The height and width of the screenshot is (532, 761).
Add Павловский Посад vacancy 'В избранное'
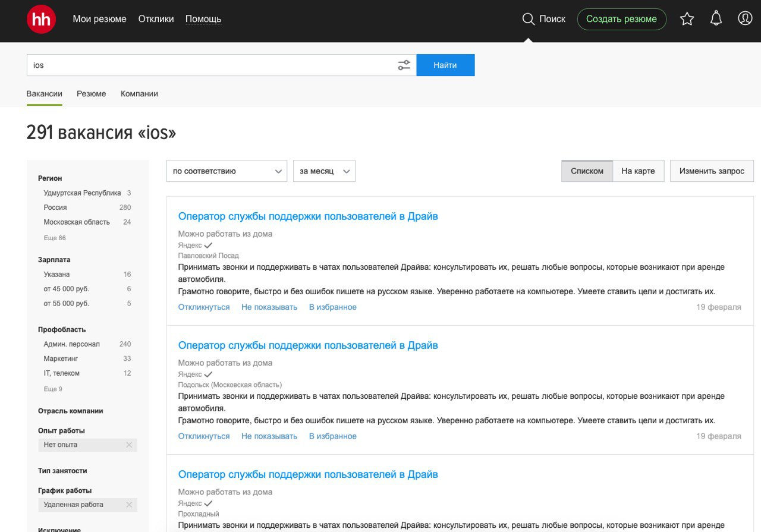point(333,307)
